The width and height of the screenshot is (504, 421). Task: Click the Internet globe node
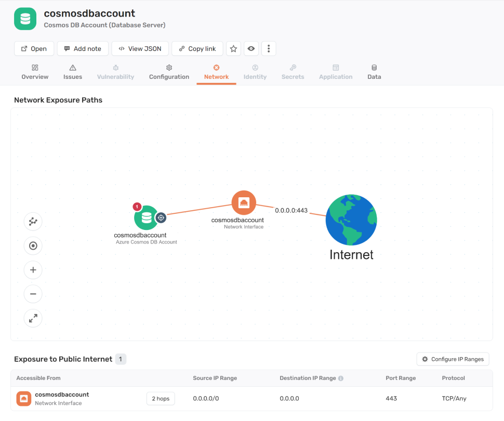351,220
